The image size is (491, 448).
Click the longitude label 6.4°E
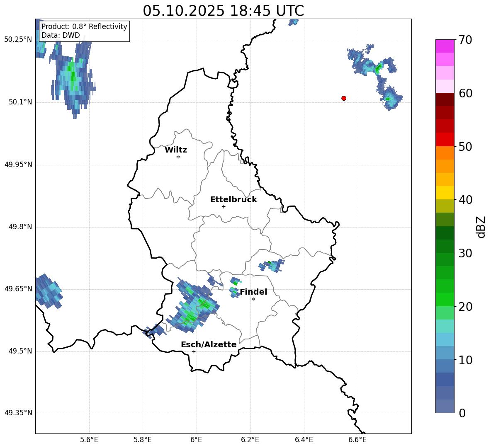[304, 440]
